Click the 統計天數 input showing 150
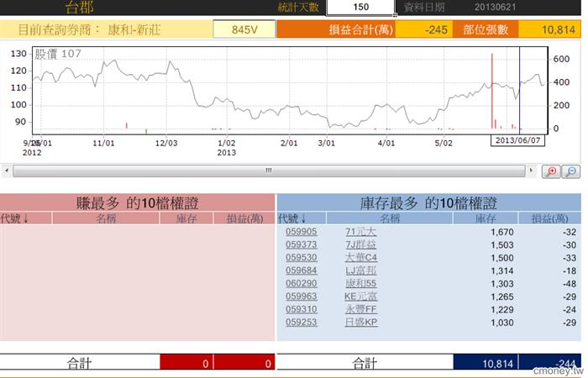 point(360,7)
